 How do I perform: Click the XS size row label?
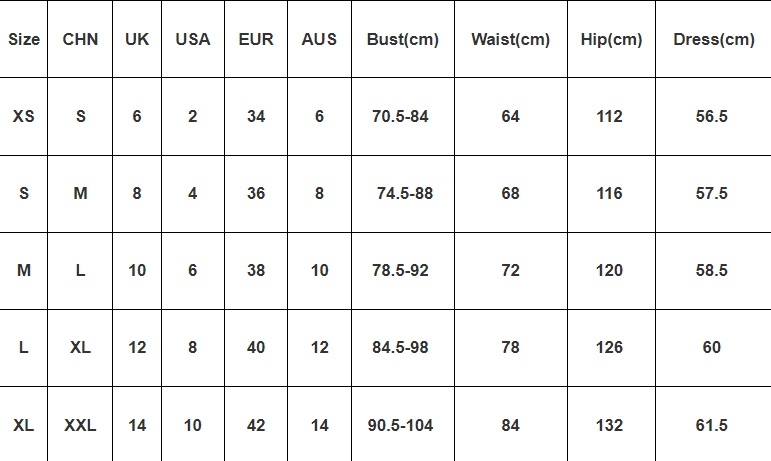coord(24,116)
